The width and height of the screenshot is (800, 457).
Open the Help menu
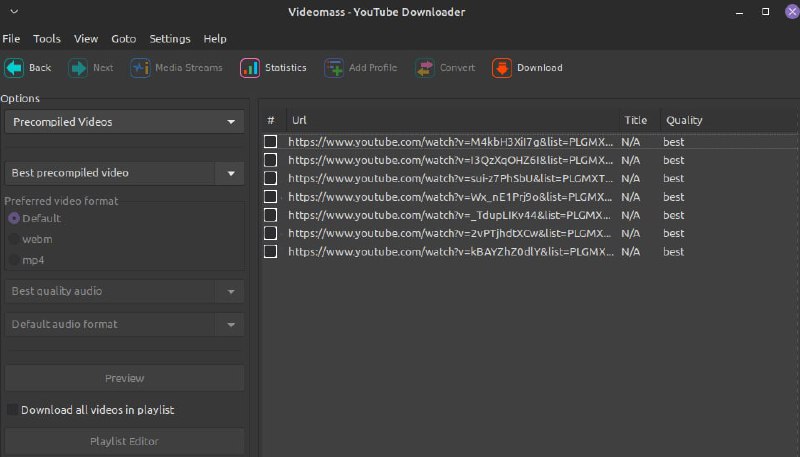pyautogui.click(x=215, y=39)
